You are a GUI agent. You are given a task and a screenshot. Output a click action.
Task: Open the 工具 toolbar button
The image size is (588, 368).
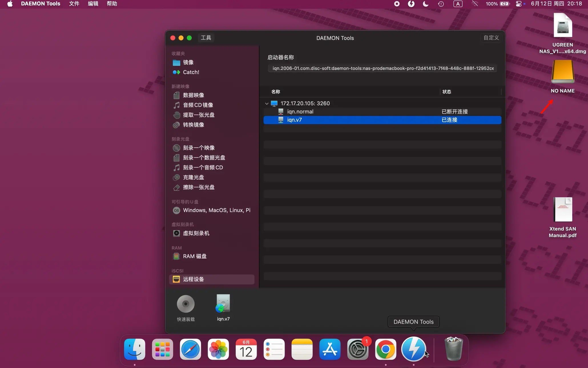pos(206,38)
